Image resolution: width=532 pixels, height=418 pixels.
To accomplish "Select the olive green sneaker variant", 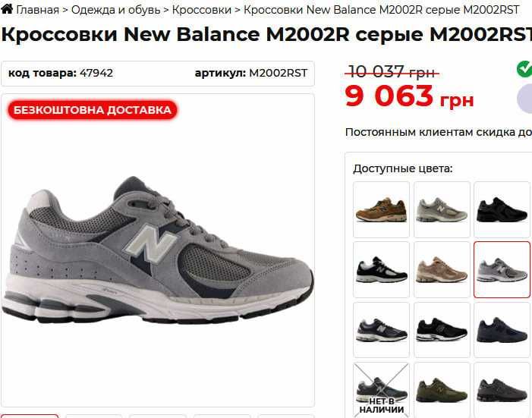I will point(442,390).
